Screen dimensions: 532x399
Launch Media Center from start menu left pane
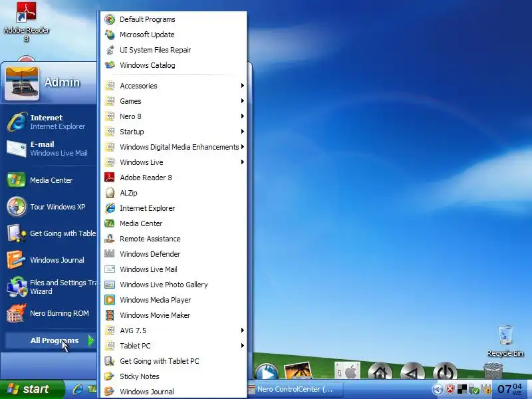tap(50, 180)
